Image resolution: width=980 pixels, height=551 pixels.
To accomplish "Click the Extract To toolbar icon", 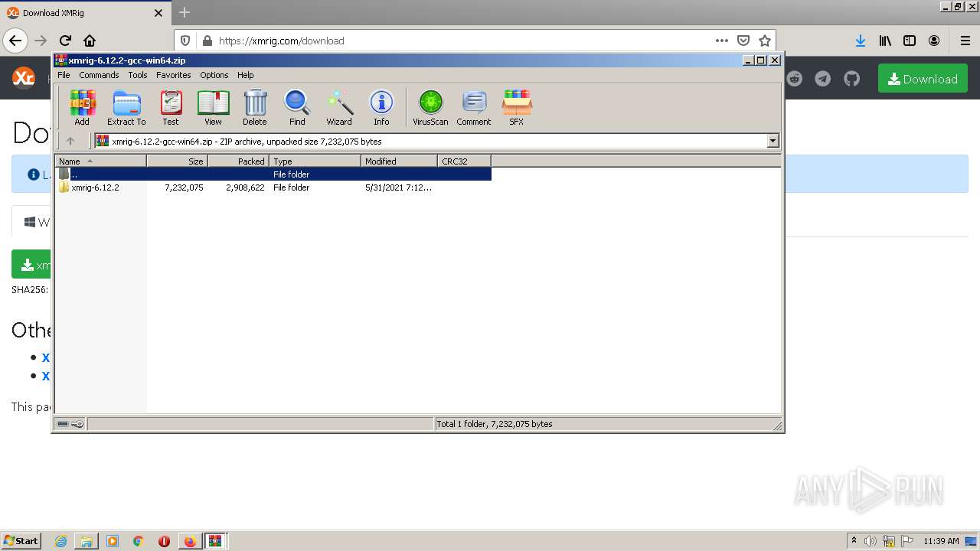I will coord(126,107).
